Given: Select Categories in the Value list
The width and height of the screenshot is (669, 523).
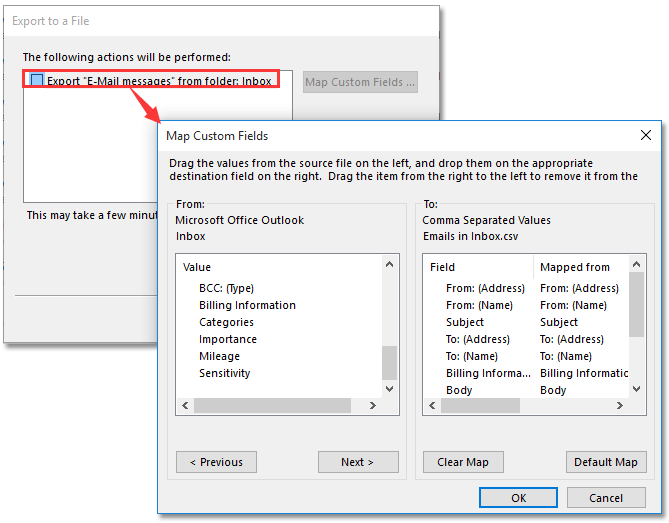Looking at the screenshot, I should coord(226,322).
